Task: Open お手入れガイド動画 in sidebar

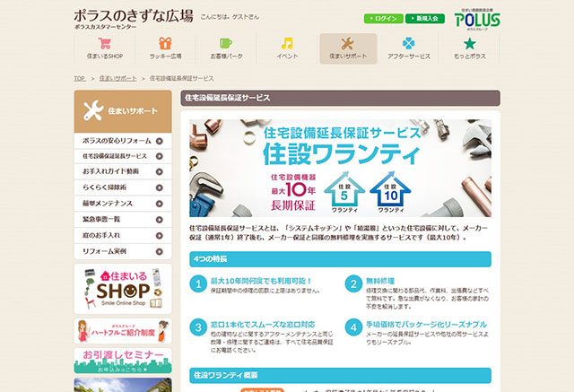Action: [x=123, y=171]
